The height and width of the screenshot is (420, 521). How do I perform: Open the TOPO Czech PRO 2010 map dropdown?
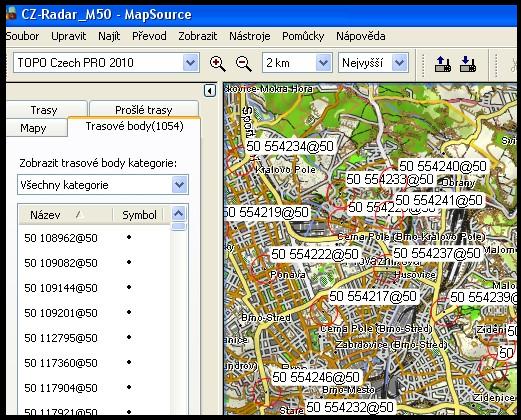click(190, 63)
